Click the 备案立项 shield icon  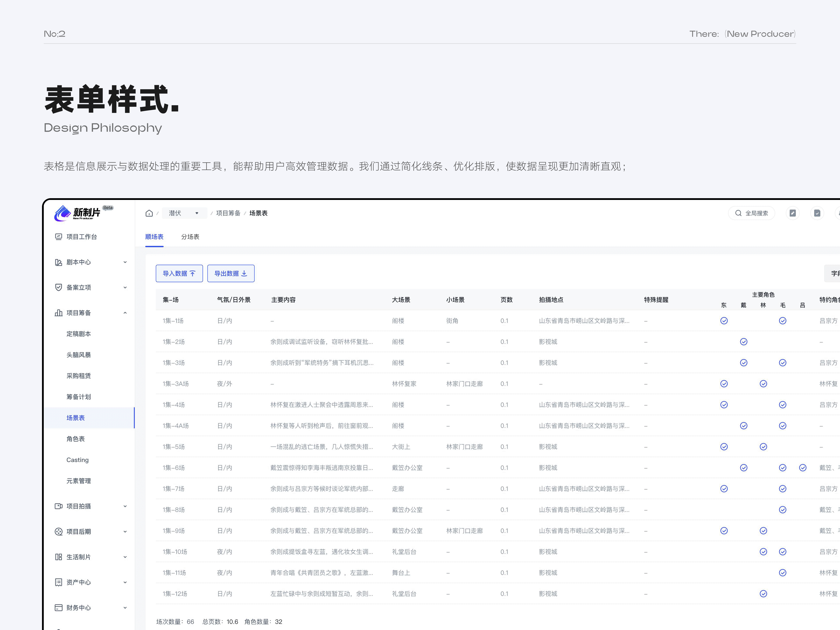click(x=58, y=287)
